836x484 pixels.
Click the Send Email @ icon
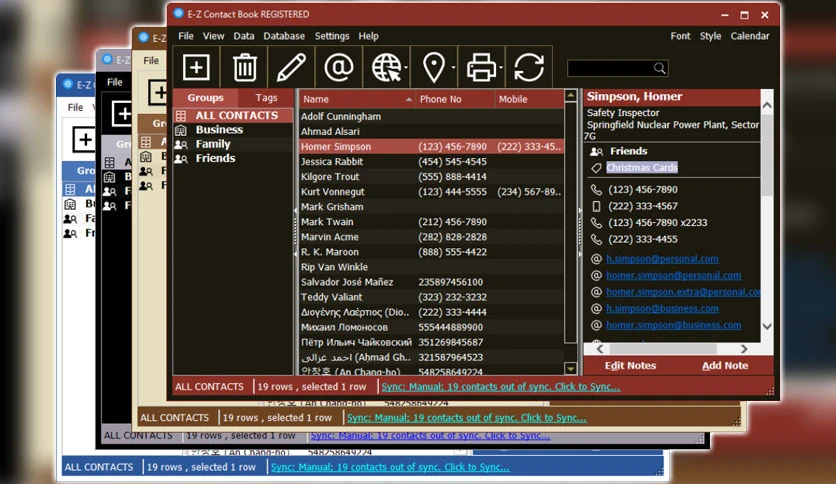(339, 67)
